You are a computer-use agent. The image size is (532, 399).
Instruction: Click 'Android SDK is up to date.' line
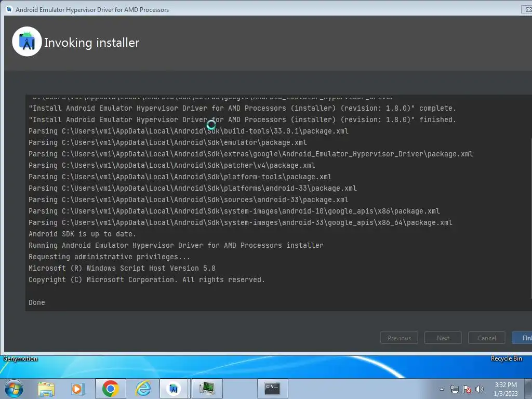pos(82,234)
